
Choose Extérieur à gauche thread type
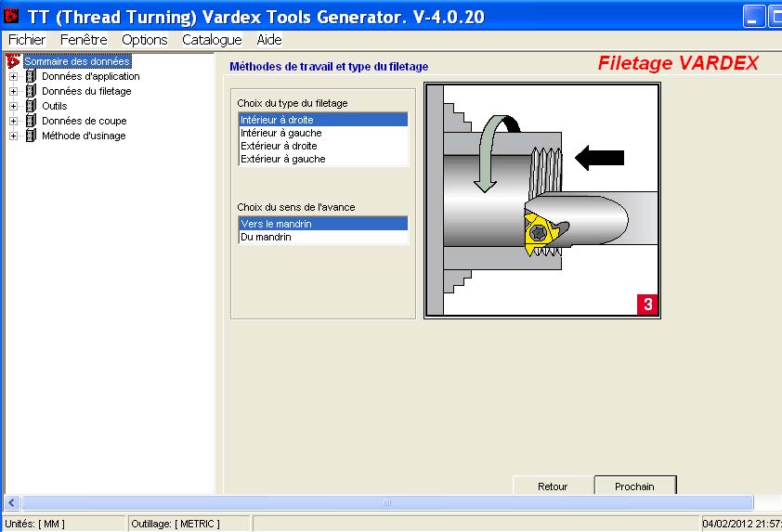click(x=323, y=159)
